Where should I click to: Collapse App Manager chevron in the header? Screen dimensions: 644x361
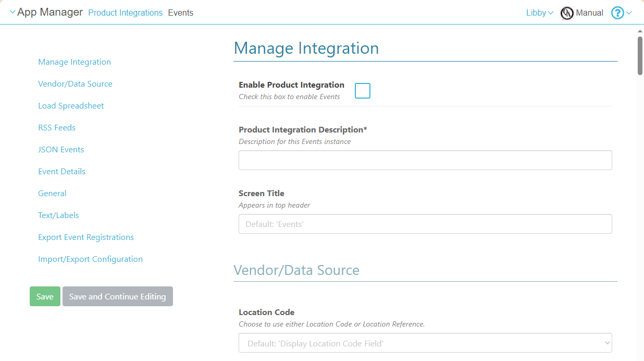(13, 12)
